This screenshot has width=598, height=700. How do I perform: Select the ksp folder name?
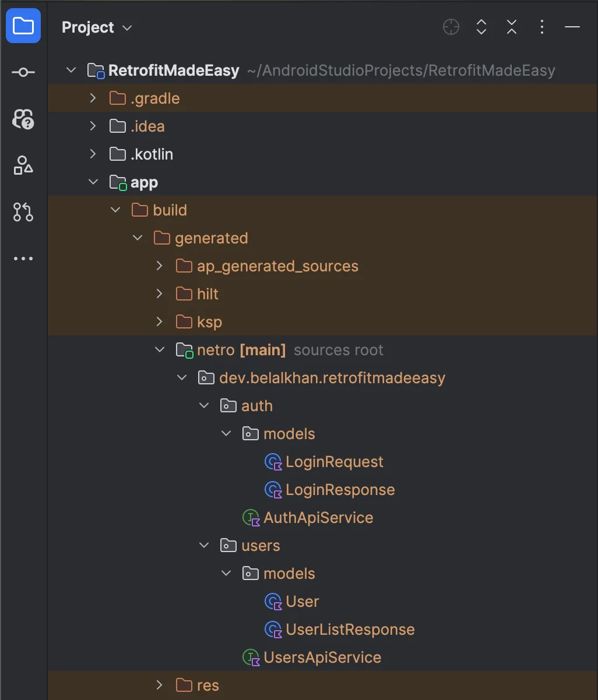coord(209,322)
